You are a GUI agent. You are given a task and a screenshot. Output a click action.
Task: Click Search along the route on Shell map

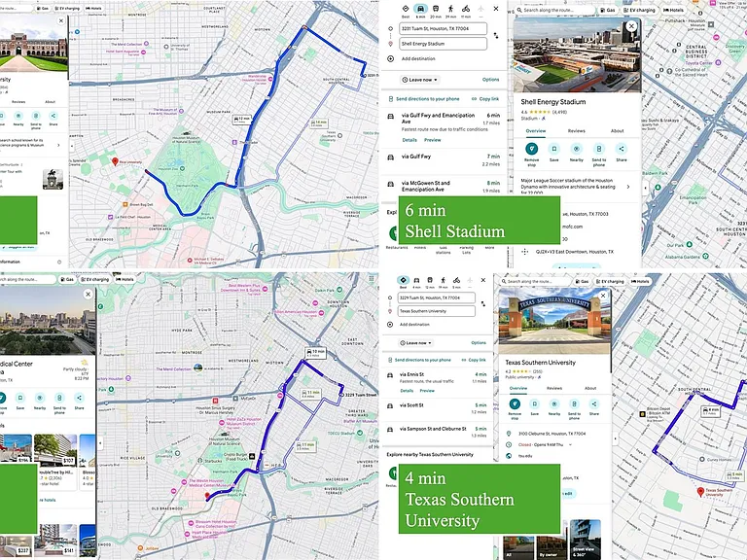pyautogui.click(x=556, y=10)
